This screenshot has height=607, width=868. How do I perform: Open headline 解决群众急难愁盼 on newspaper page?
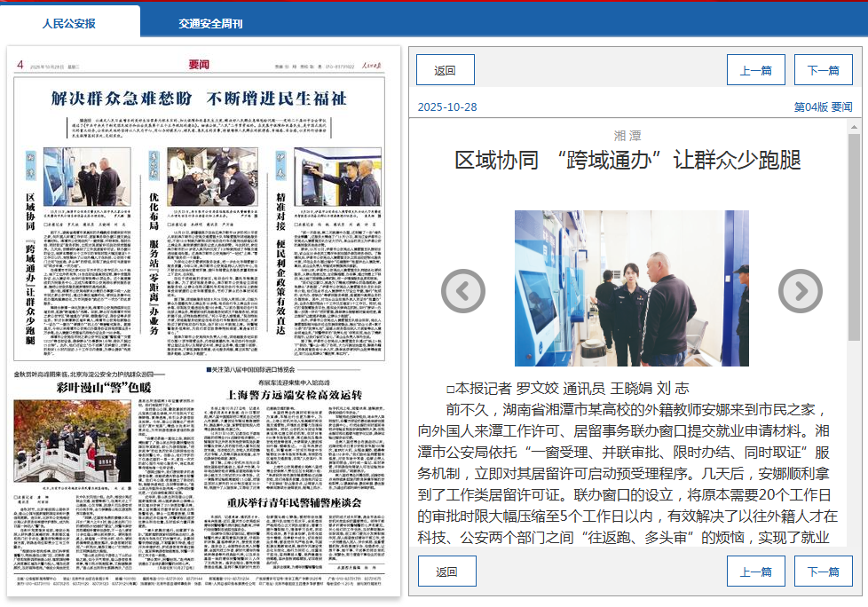200,99
